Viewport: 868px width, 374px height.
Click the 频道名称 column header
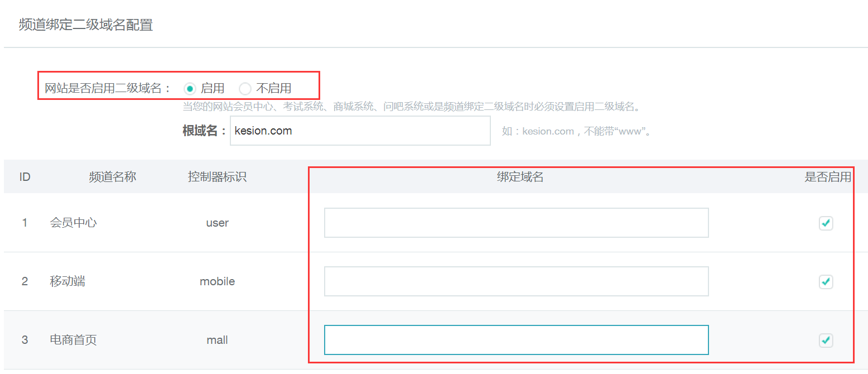(x=112, y=176)
